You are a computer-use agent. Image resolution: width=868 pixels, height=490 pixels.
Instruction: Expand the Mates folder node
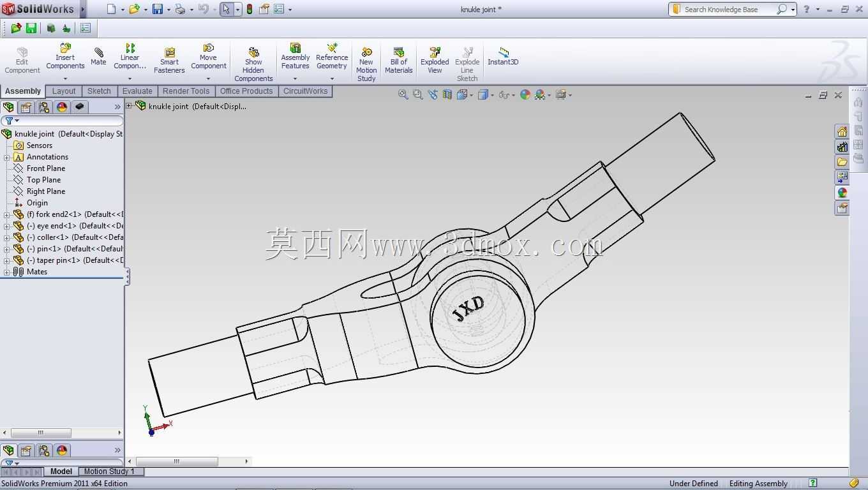click(7, 272)
